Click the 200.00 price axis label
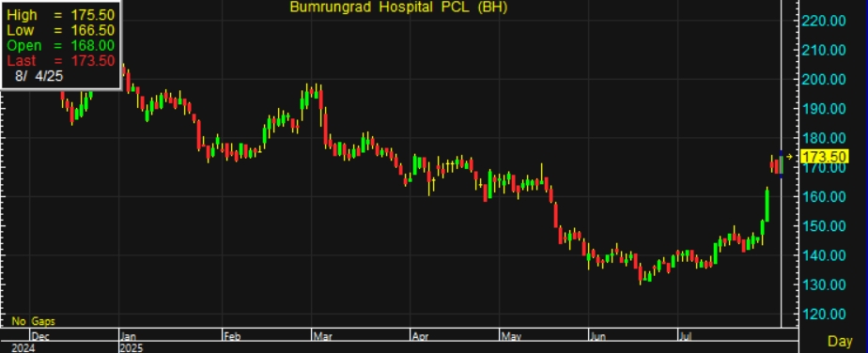Image resolution: width=868 pixels, height=353 pixels. click(x=824, y=79)
